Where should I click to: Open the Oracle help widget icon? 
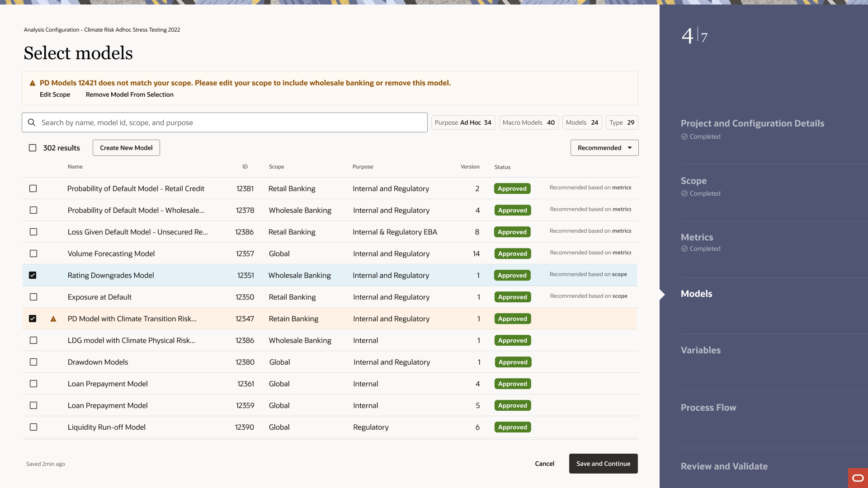tap(858, 478)
